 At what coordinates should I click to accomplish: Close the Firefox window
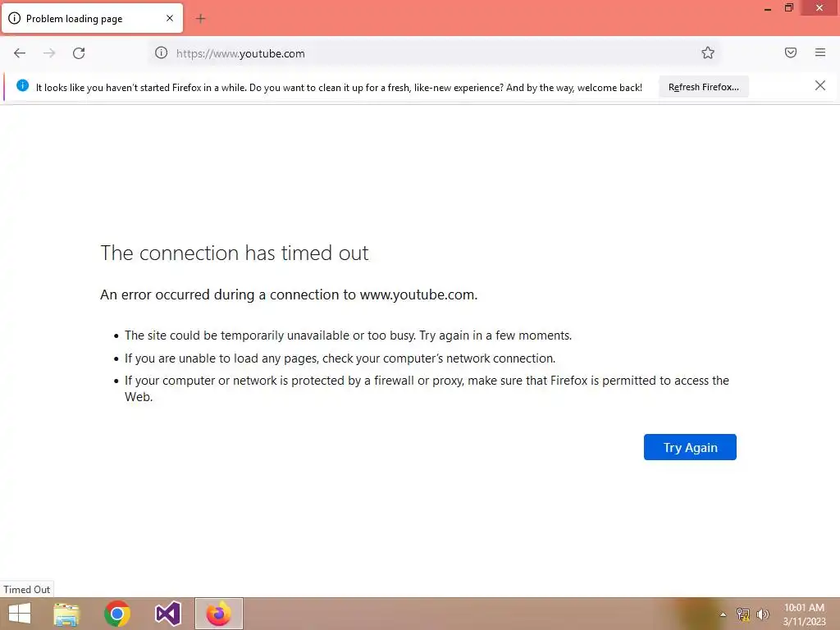coord(819,8)
